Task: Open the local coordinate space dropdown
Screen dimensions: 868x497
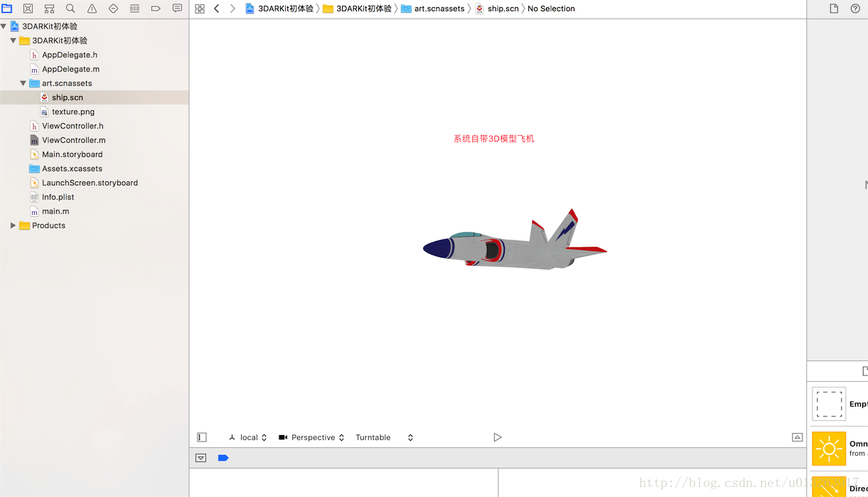Action: 248,437
